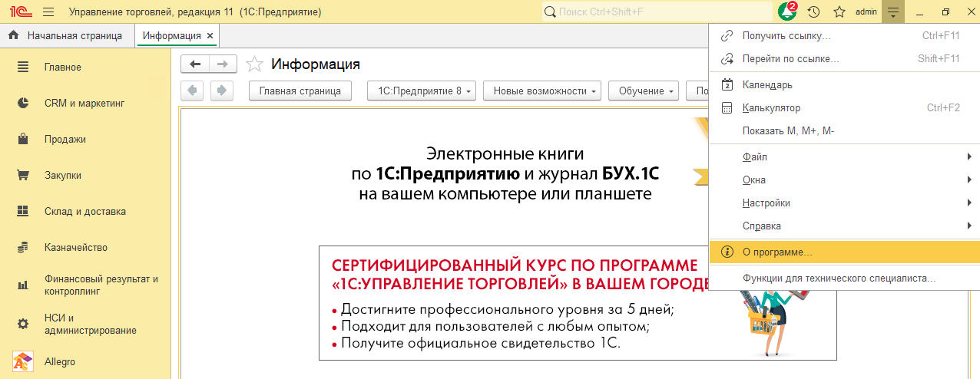Viewport: 980px width, 379px height.
Task: Open Склад и доставка section
Action: tap(85, 211)
